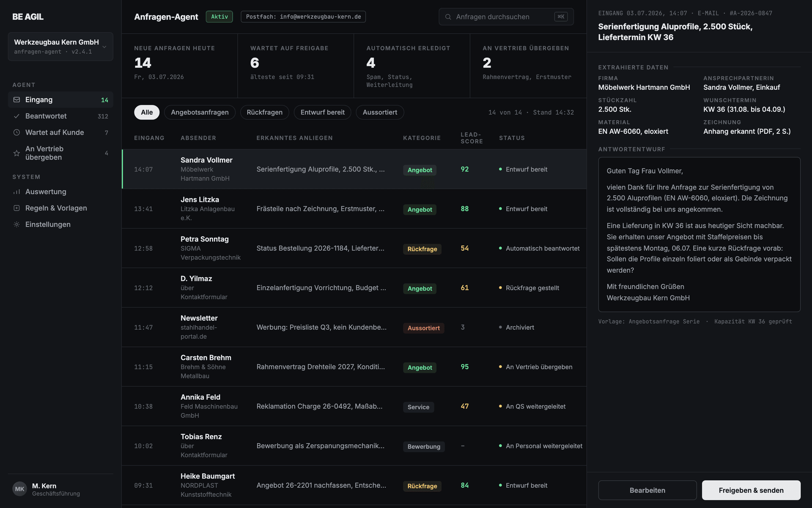Click the Bearbeiten button
Image resolution: width=812 pixels, height=508 pixels.
[647, 490]
